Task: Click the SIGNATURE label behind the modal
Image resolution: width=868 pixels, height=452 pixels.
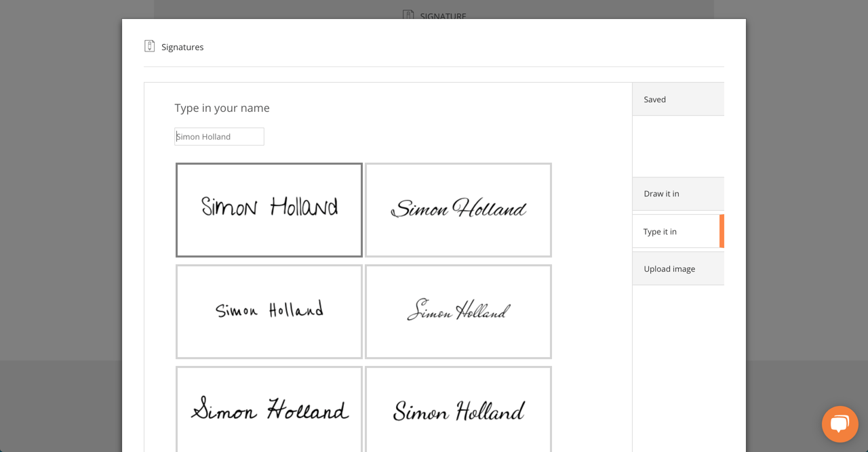Action: point(442,16)
